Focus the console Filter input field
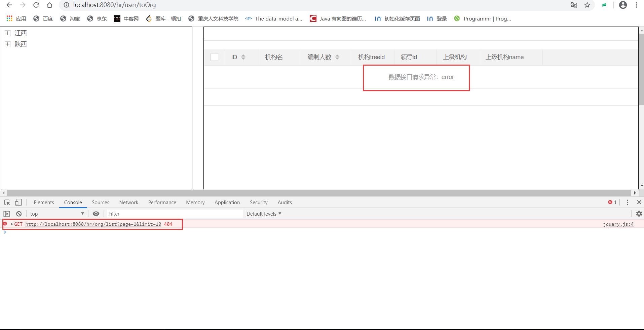The image size is (644, 330). (x=175, y=214)
